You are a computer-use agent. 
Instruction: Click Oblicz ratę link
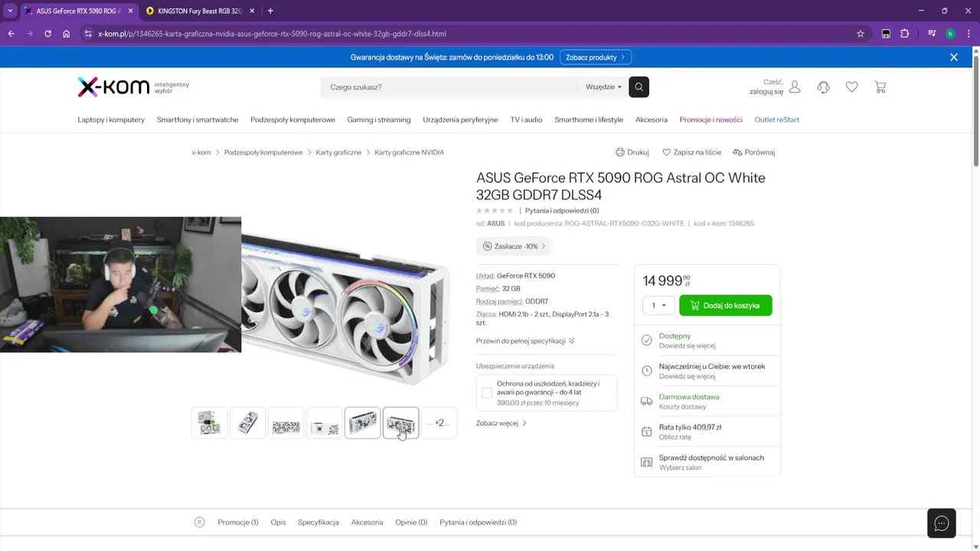pos(675,437)
